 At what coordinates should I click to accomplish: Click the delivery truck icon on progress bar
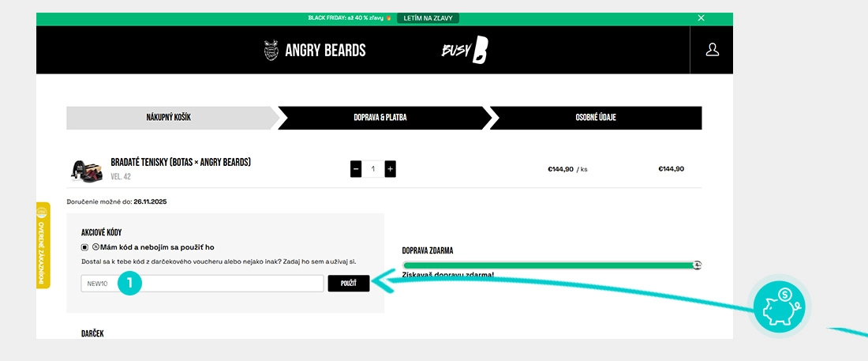tap(697, 265)
